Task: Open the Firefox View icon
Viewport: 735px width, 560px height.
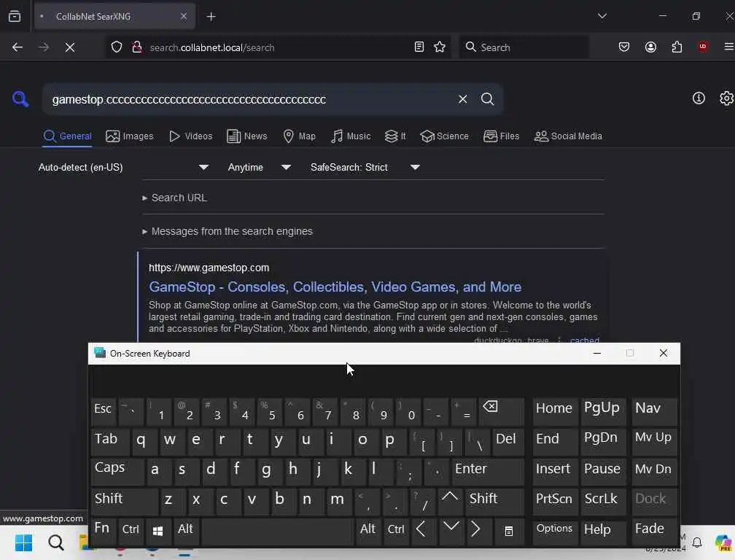Action: tap(15, 16)
